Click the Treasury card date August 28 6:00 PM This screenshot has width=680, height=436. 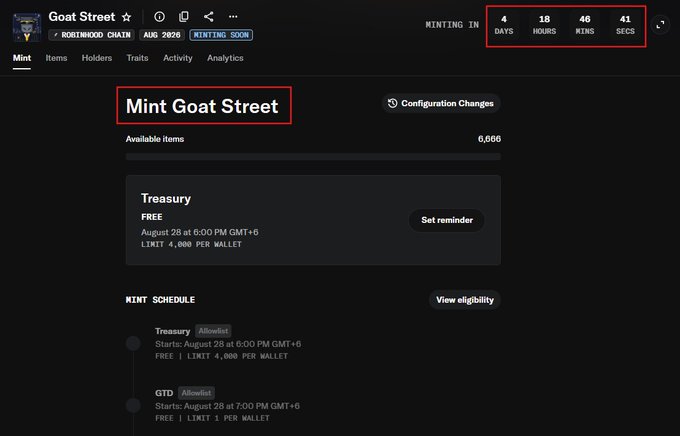click(x=200, y=233)
